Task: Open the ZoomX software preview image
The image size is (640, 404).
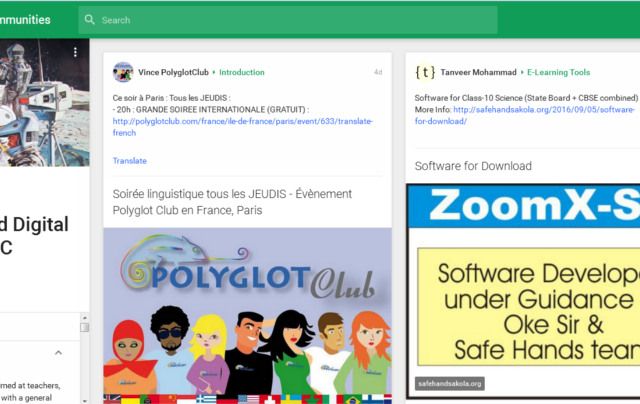Action: (523, 291)
